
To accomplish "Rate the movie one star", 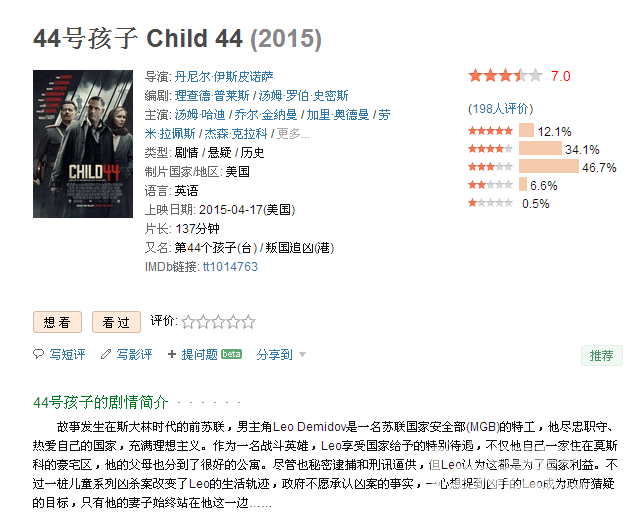I will tap(188, 322).
